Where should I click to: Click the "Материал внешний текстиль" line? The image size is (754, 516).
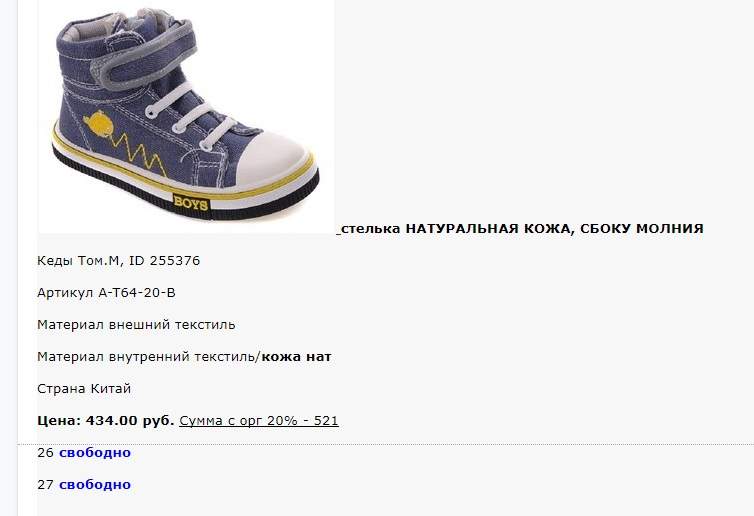pos(136,325)
